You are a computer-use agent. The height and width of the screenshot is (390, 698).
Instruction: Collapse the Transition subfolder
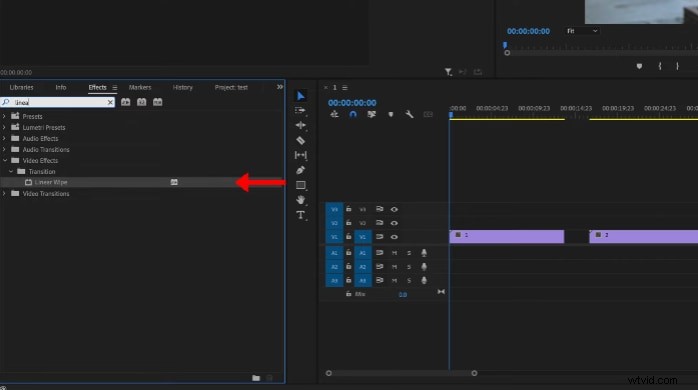[x=11, y=171]
